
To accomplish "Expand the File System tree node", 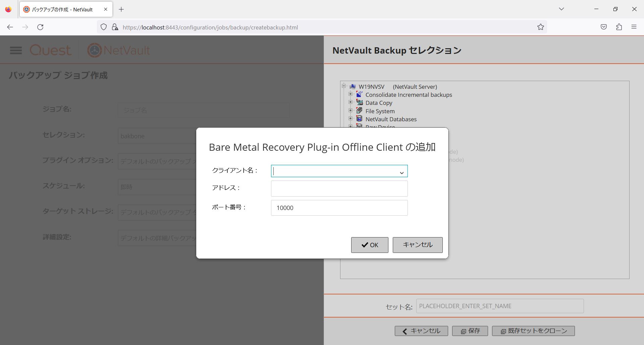I will pos(351,111).
